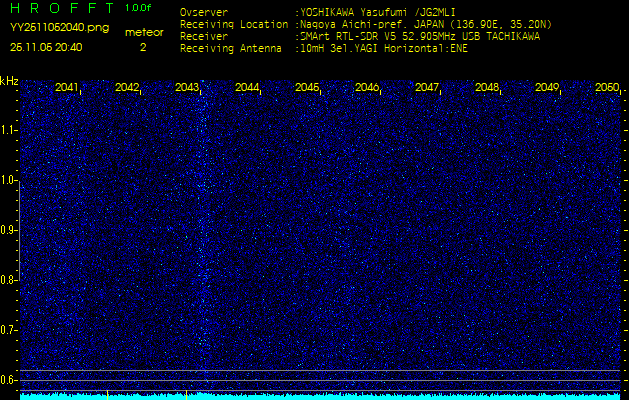Screen dimensions: 629x400
Task: Click the 0.6 frequency axis label
Action: (x=9, y=379)
